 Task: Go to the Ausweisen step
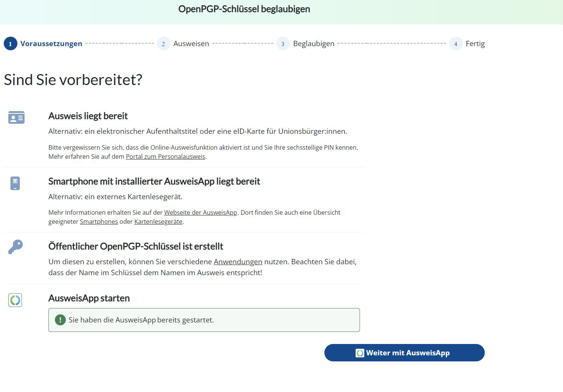[x=191, y=43]
